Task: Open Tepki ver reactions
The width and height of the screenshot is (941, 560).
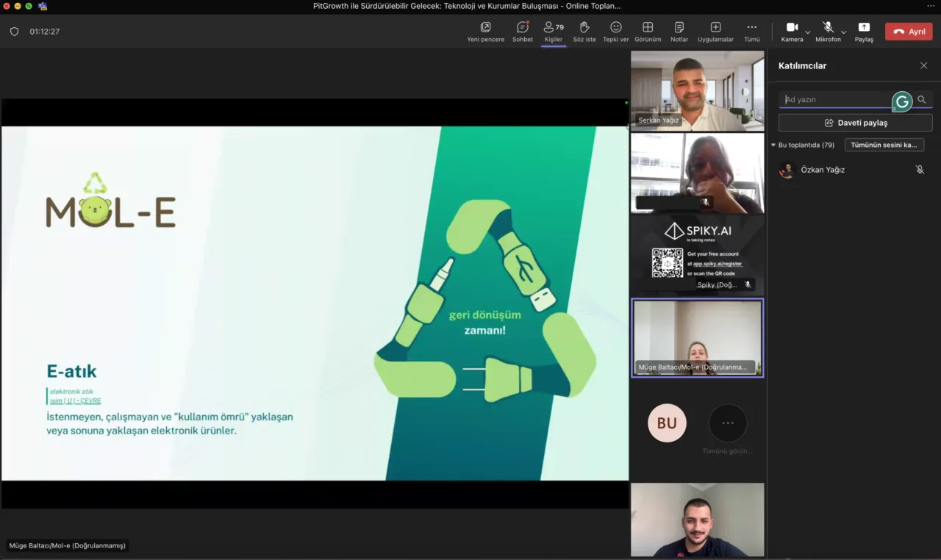Action: coord(616,32)
